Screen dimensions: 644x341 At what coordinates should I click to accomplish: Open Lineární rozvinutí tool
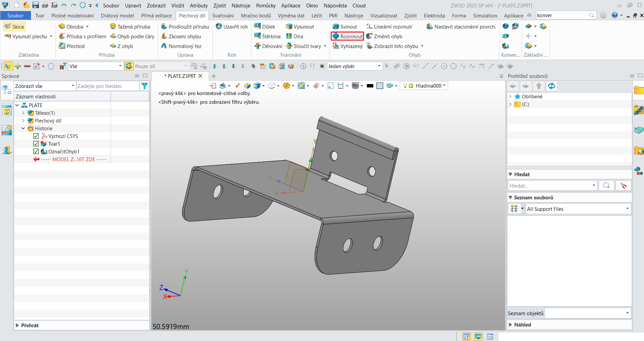coord(389,27)
